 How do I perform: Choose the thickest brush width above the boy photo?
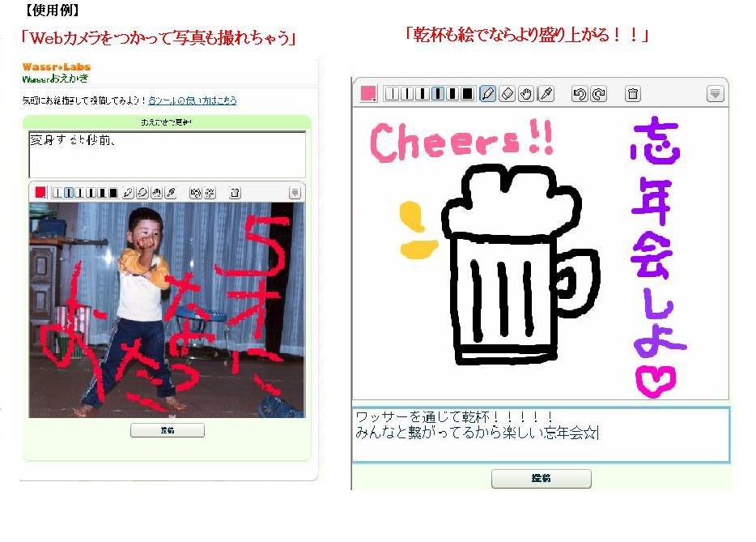113,193
